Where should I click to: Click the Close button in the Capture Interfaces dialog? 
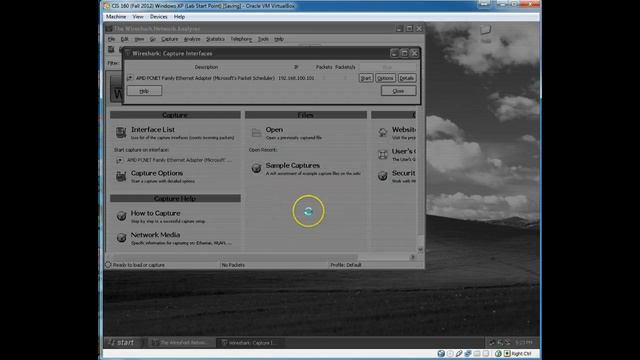[398, 91]
